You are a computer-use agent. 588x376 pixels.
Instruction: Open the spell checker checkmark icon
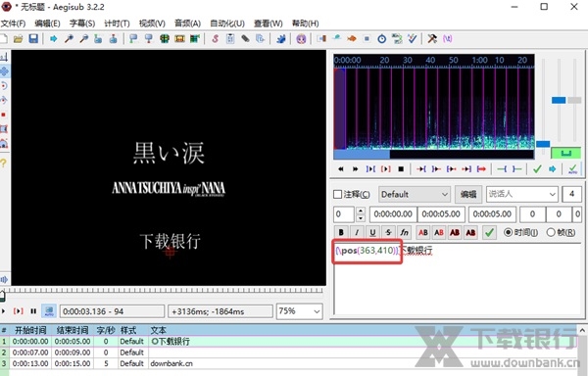pos(413,38)
